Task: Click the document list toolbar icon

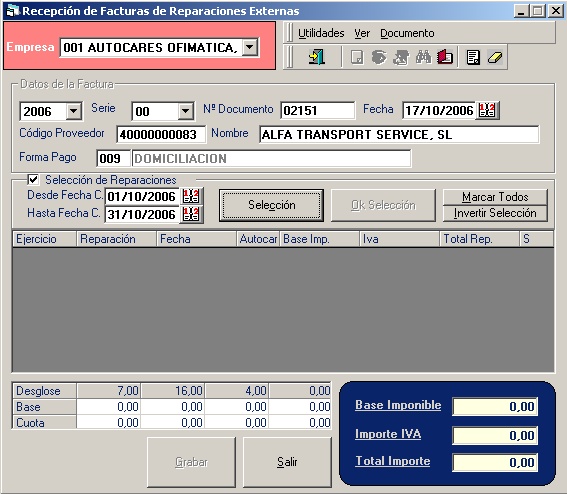Action: pos(473,57)
